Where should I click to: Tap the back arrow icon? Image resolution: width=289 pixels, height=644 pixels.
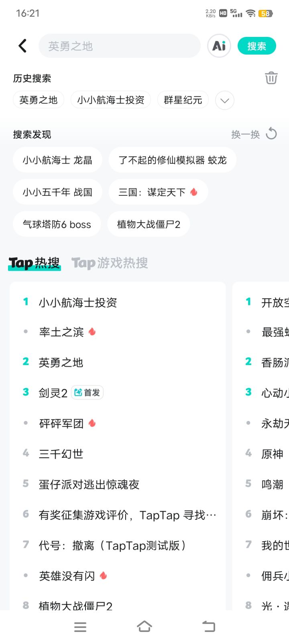point(22,46)
